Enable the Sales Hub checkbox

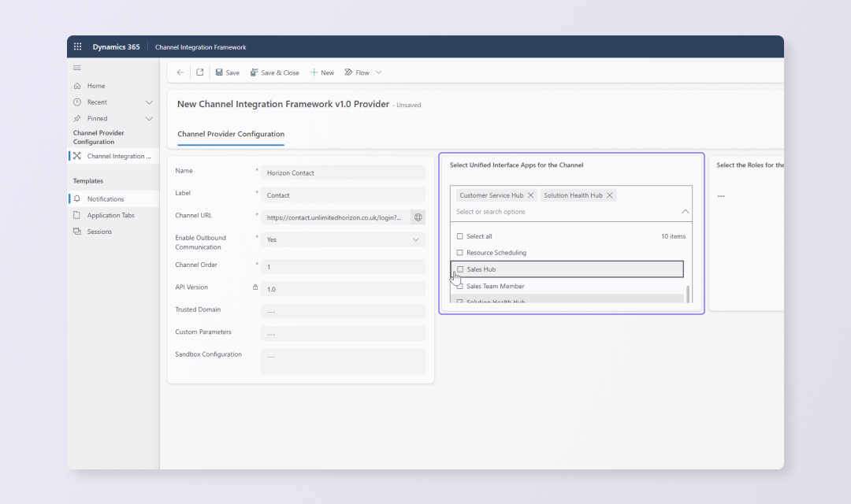460,269
